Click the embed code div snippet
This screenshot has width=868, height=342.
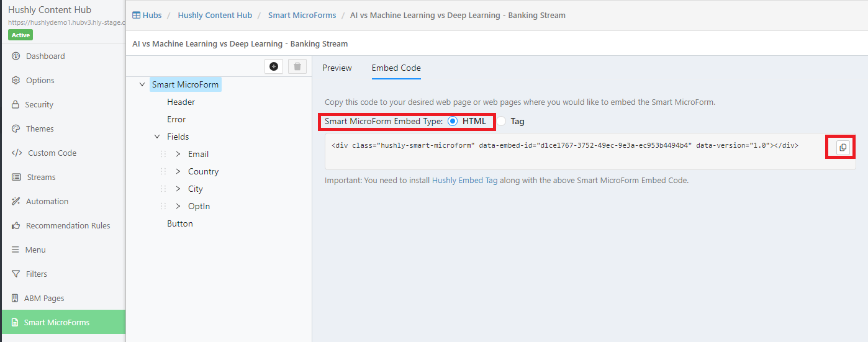point(565,145)
